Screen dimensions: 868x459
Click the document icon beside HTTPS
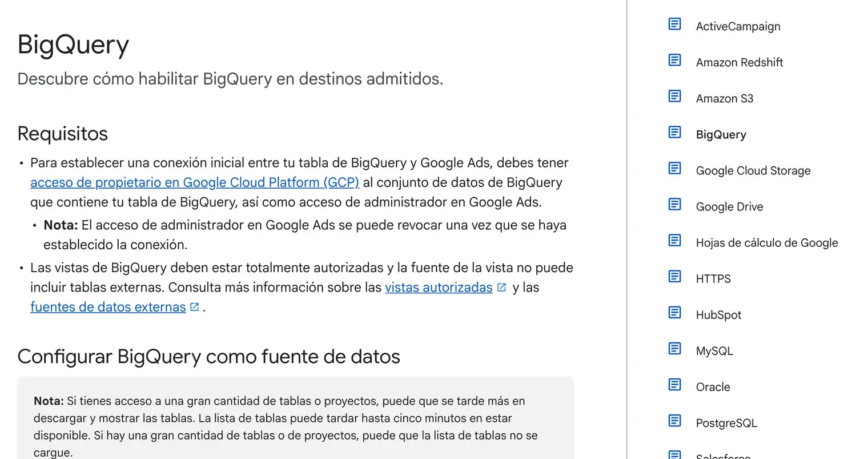[674, 276]
